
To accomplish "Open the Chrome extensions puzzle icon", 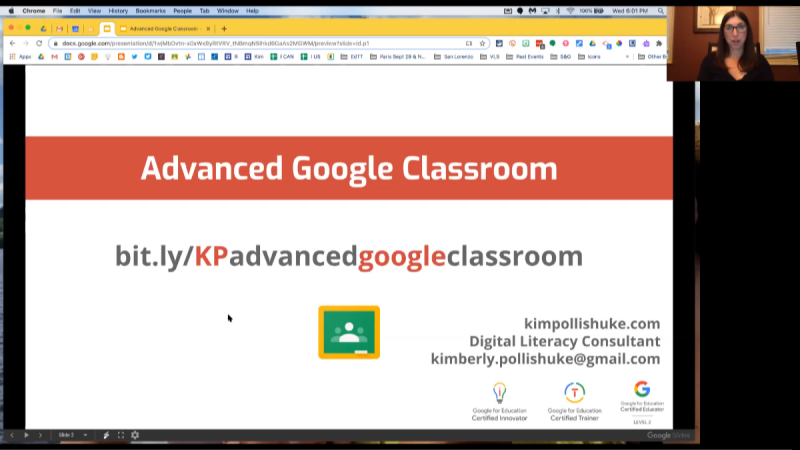I will 659,43.
